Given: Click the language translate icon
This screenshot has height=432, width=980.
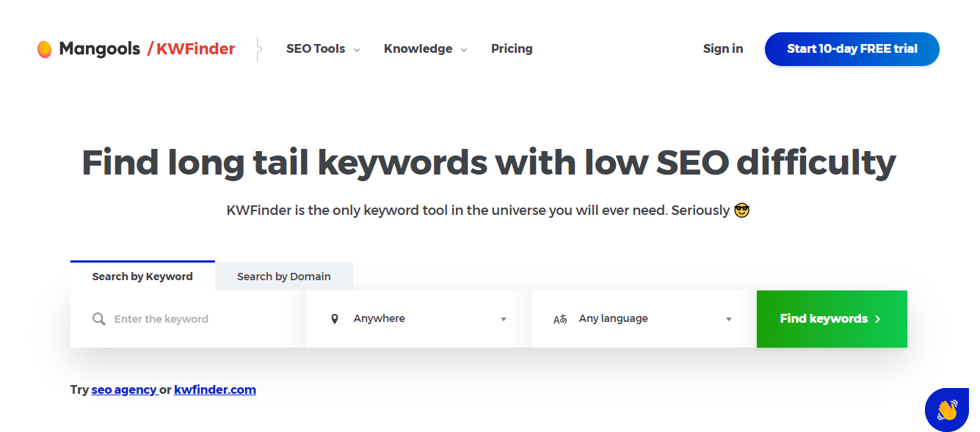Looking at the screenshot, I should 560,319.
